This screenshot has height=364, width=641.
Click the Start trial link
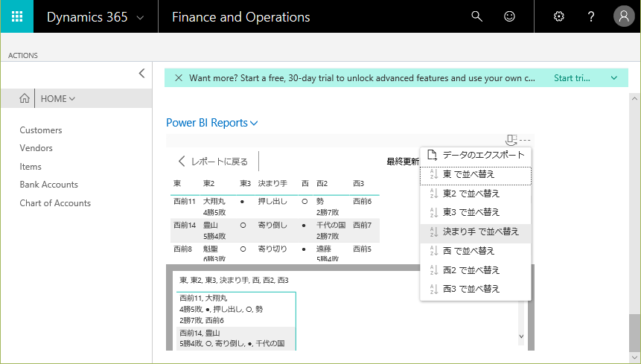point(572,78)
